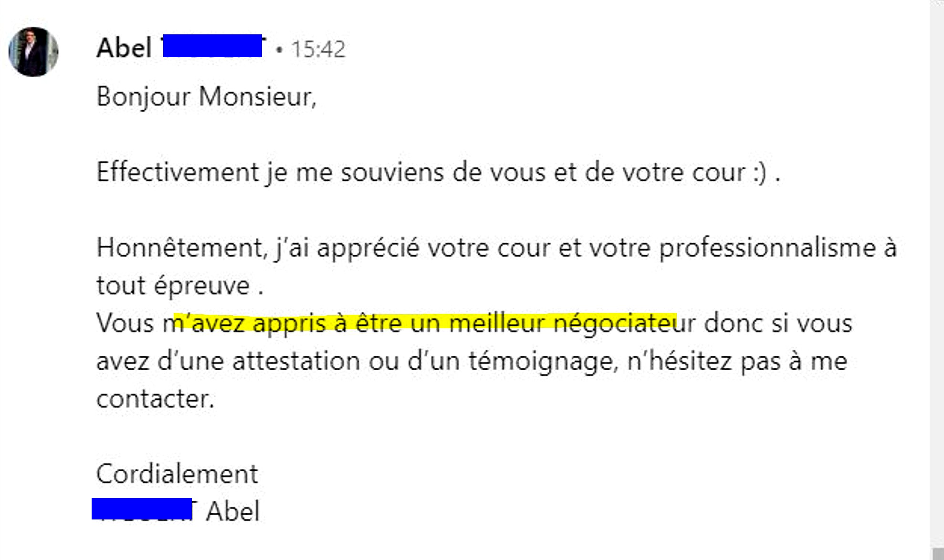Click the smiley :) after votre cour
This screenshot has width=944, height=560.
click(760, 172)
